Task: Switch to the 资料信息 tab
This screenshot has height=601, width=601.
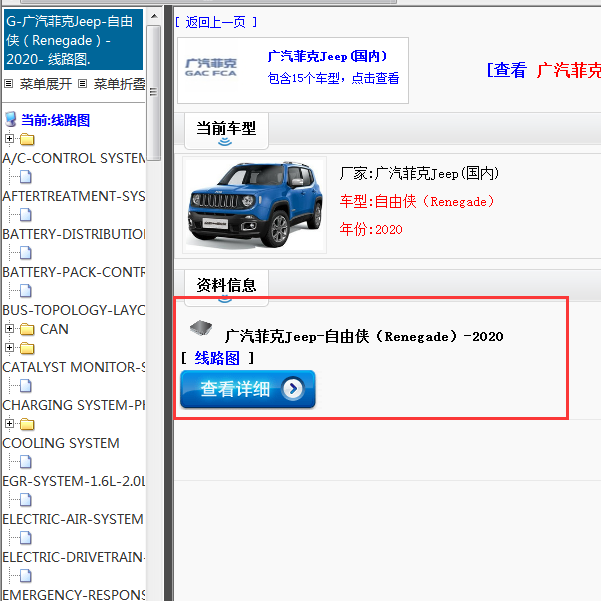Action: tap(226, 287)
